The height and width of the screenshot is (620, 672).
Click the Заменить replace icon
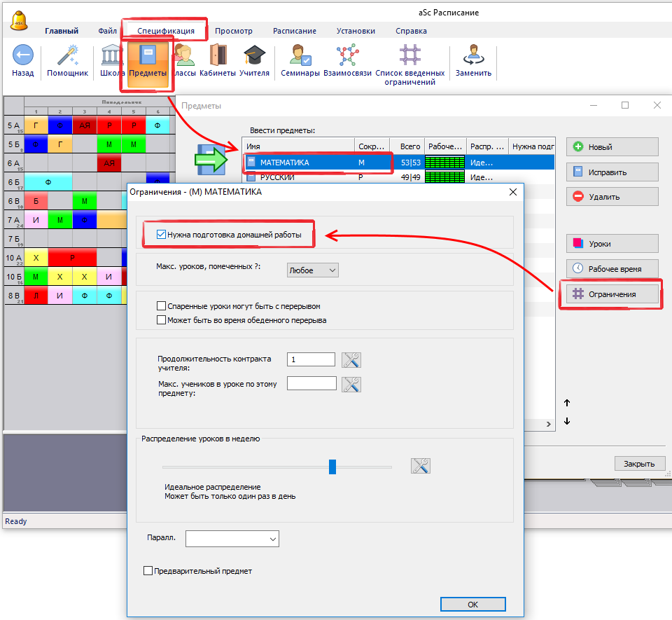click(473, 55)
